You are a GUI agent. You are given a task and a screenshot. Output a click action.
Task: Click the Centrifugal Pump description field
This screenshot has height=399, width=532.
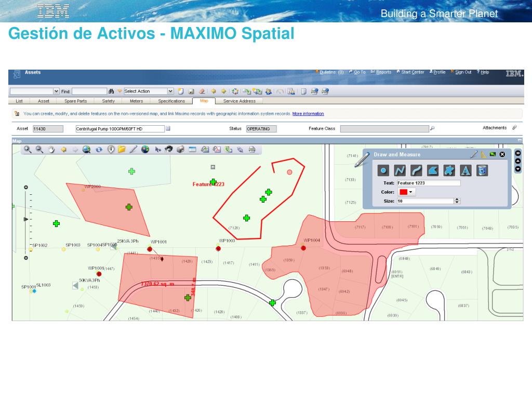pyautogui.click(x=120, y=129)
